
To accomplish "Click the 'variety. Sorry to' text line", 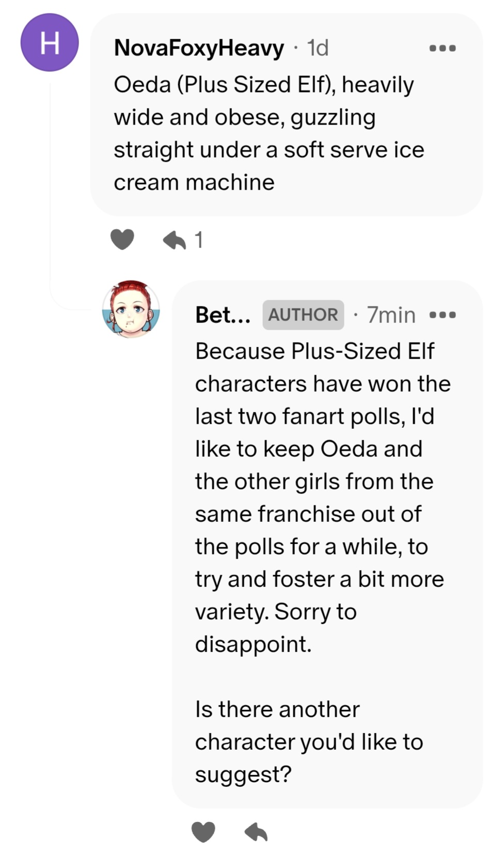I will [276, 612].
